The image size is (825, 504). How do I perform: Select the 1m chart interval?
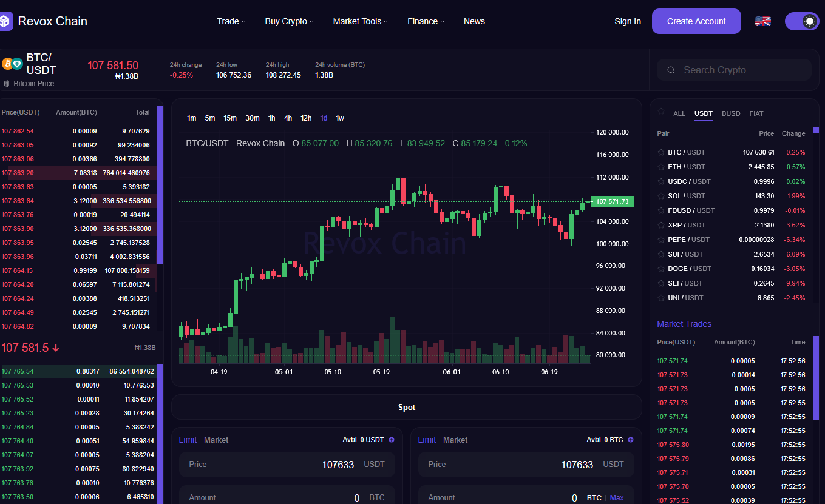pos(192,118)
